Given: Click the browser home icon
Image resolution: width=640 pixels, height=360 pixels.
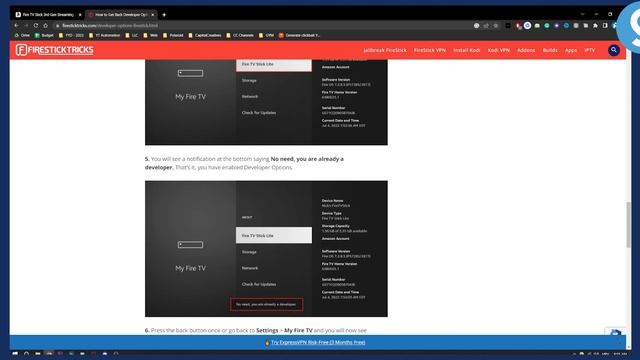Looking at the screenshot, I should point(46,25).
